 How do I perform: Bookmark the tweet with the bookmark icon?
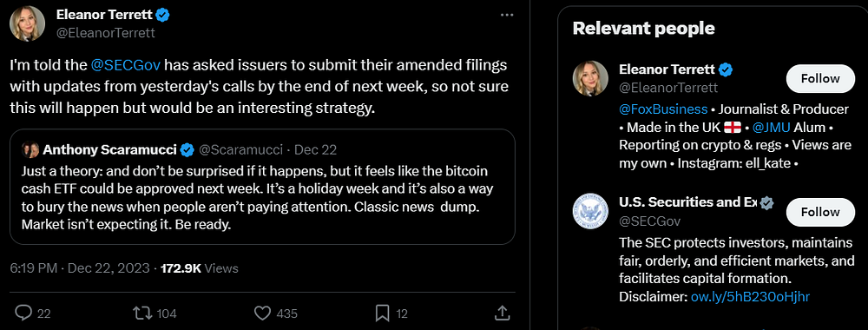point(383,313)
